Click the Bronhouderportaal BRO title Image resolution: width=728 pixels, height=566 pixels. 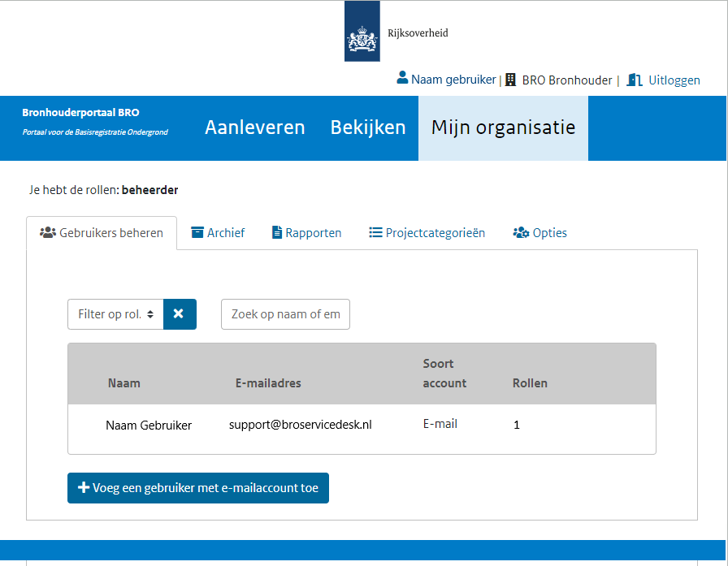(80, 113)
